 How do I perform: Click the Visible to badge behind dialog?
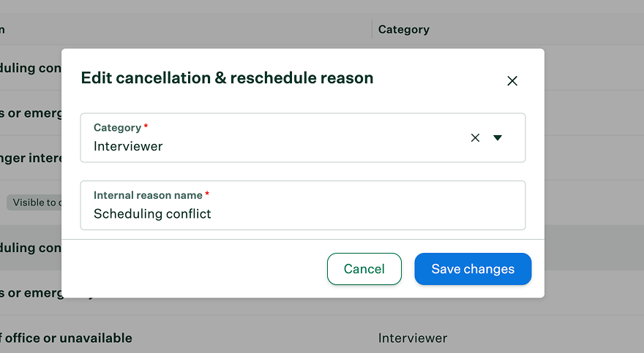click(x=34, y=202)
